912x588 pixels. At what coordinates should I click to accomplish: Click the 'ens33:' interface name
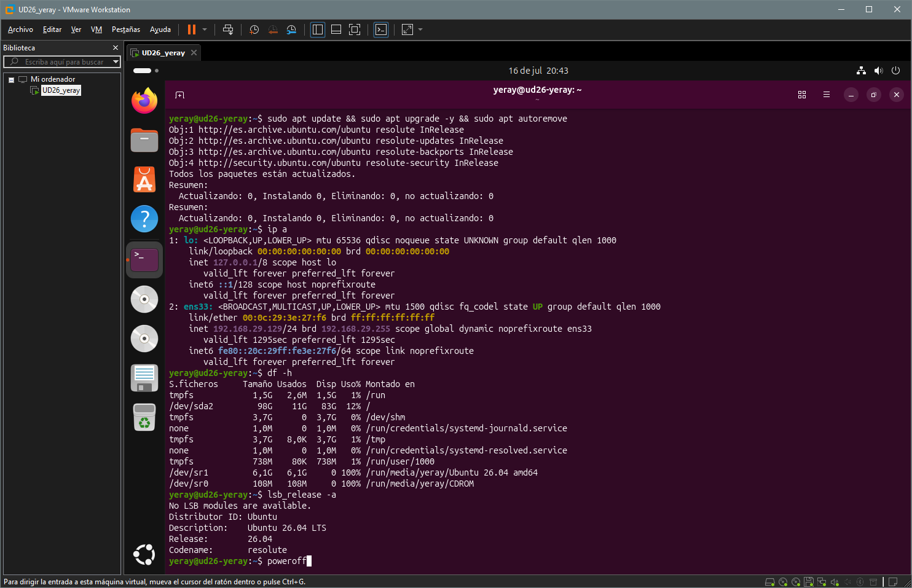pos(199,307)
